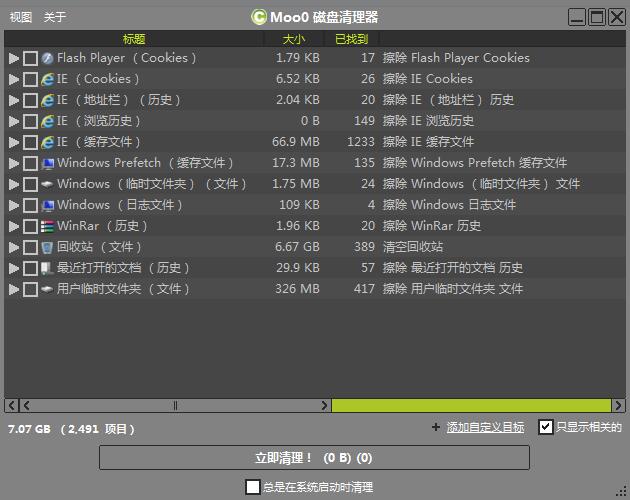The image size is (630, 500).
Task: Click the horizontal scrollbar thumb
Action: 176,406
